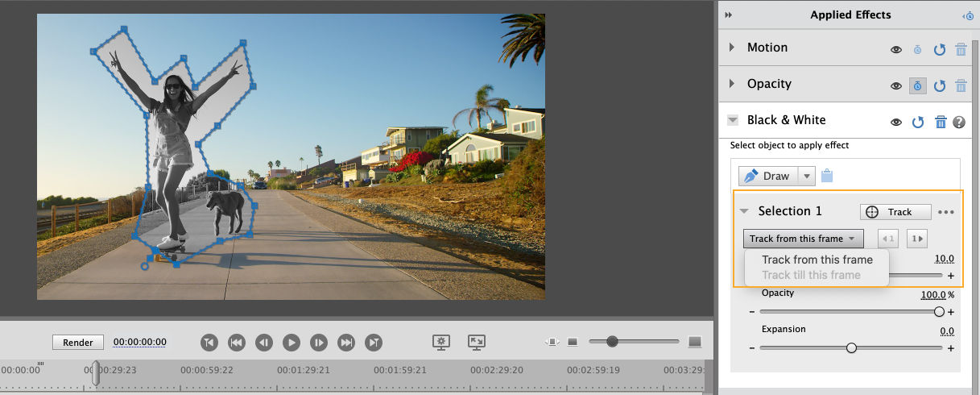Image resolution: width=980 pixels, height=395 pixels.
Task: Choose 'Track till this frame' menu option
Action: coord(812,275)
